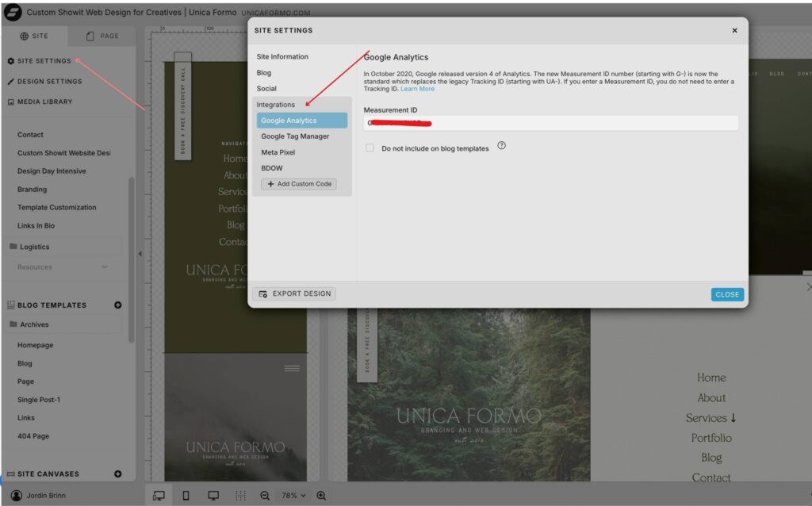The width and height of the screenshot is (812, 506).
Task: Follow the Learn More link
Action: (417, 89)
